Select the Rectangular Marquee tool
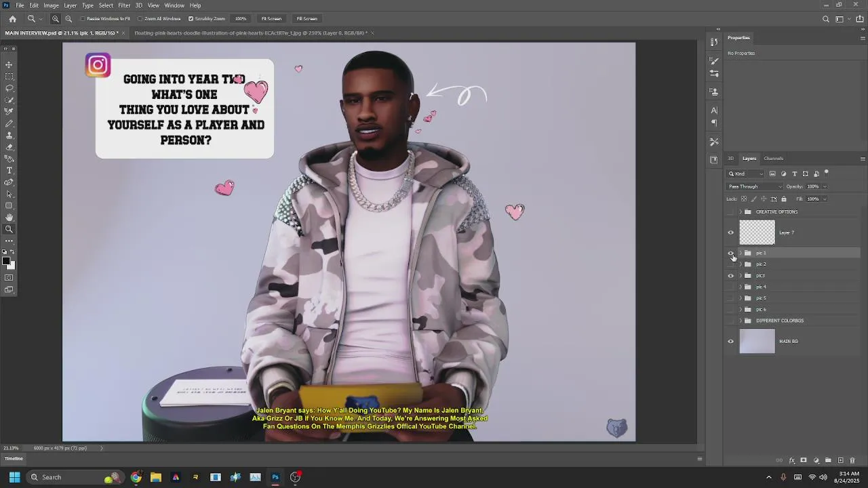The height and width of the screenshot is (488, 868). pos(9,77)
